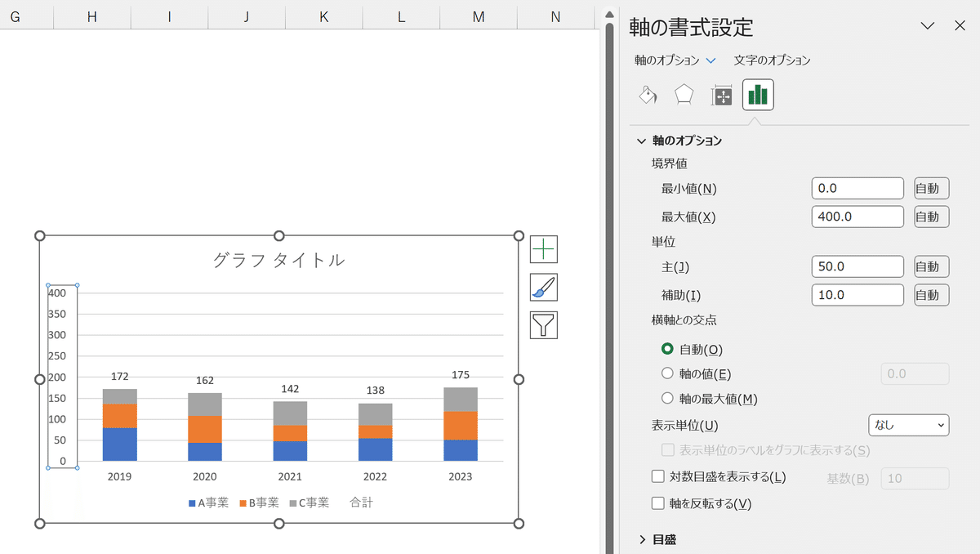The image size is (980, 554).
Task: Select the C事業 legend entry
Action: 309,503
